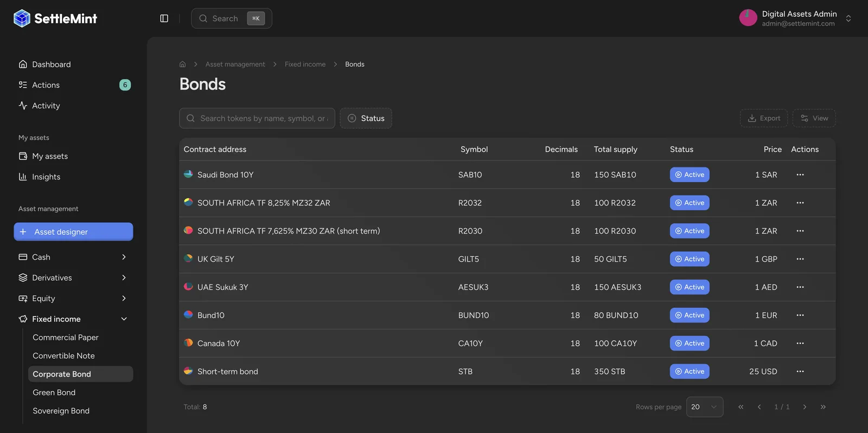Open the account switcher chevron

click(848, 18)
